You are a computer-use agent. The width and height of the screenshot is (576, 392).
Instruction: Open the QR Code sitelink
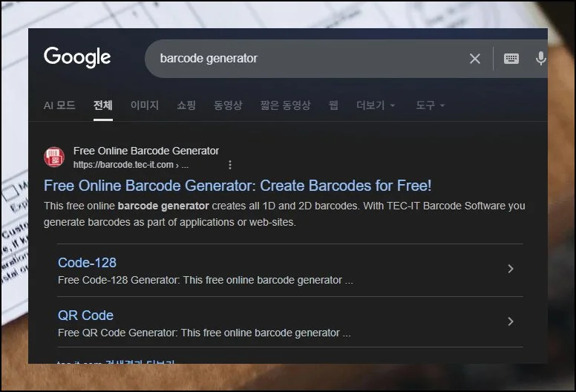[85, 316]
